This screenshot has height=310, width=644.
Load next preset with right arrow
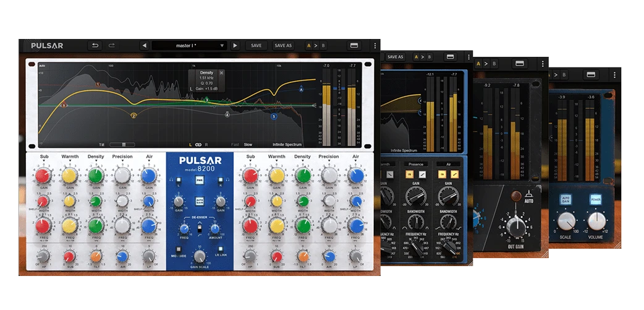(235, 45)
